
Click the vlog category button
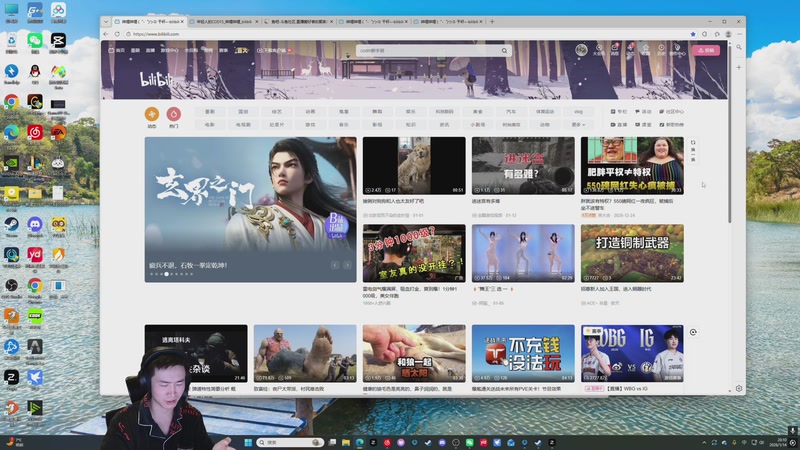[x=578, y=111]
